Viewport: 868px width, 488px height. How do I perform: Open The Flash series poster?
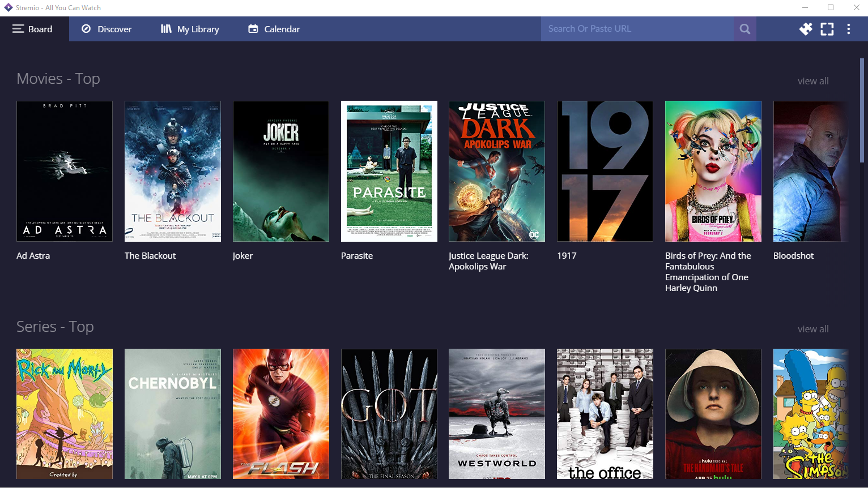click(x=281, y=414)
